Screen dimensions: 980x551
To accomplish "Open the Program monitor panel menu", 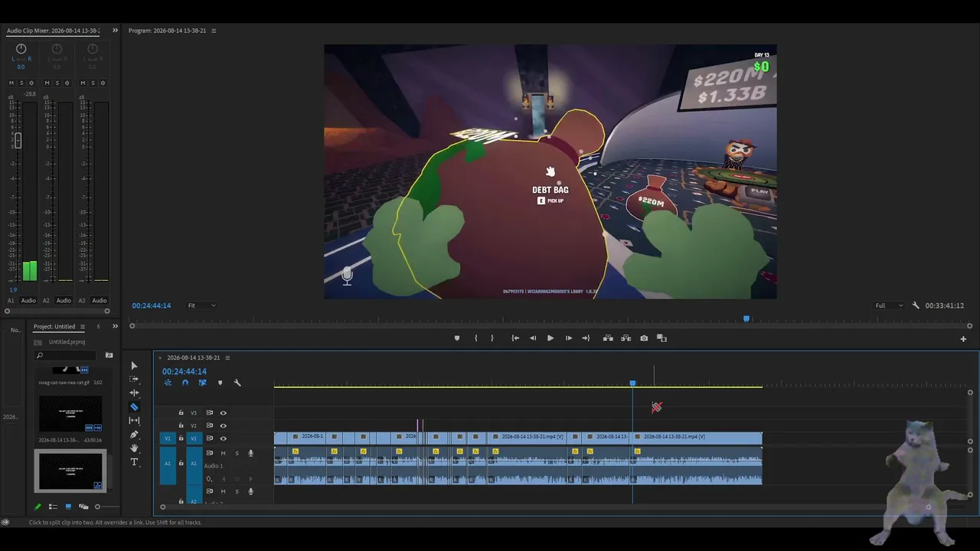I will coord(214,31).
